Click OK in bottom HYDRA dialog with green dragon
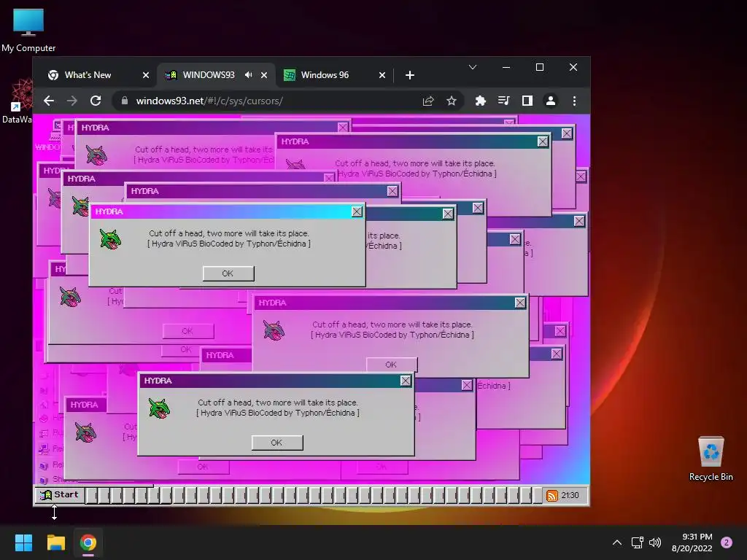 [x=276, y=443]
